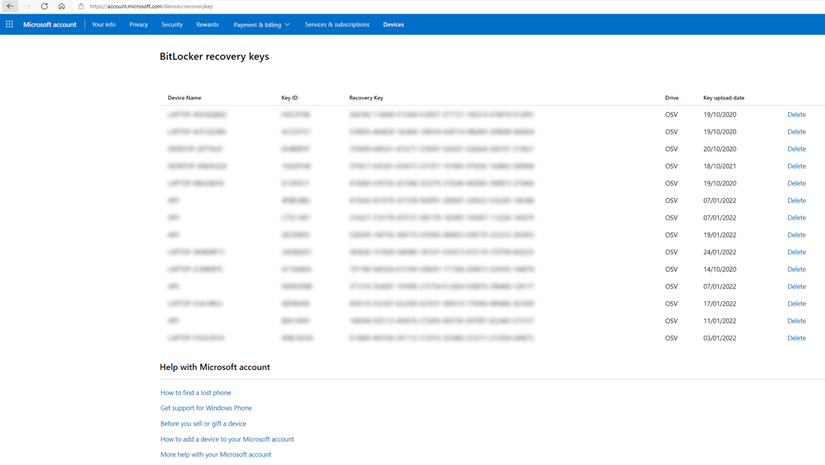Select the 03/01/2022 date cell
The height and width of the screenshot is (465, 825).
click(x=720, y=338)
